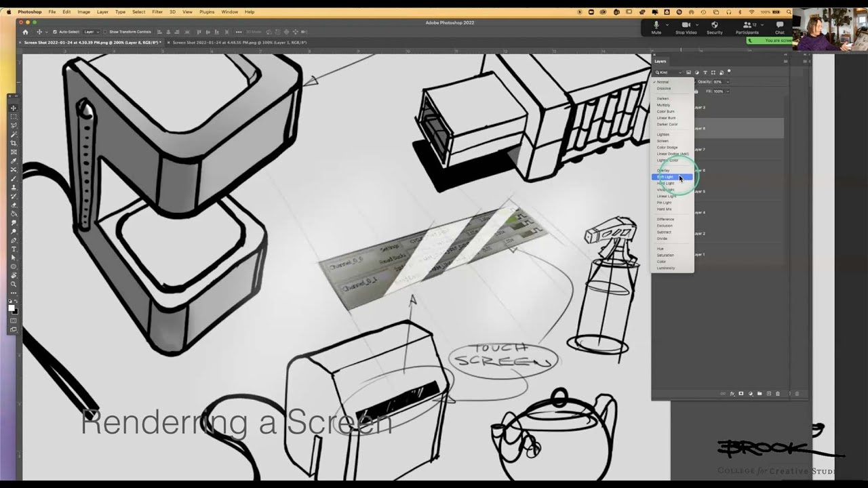Open Participants in the Zoom toolbar

click(747, 27)
